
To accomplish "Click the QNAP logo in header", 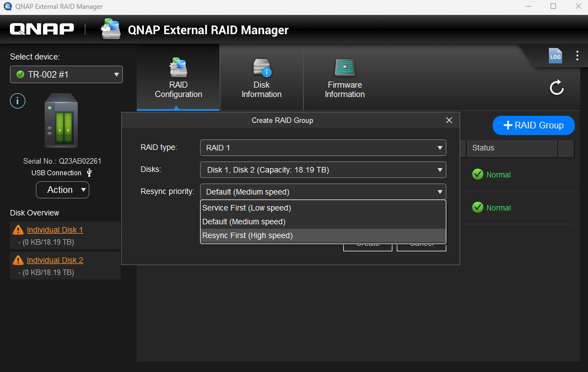I will pos(42,29).
